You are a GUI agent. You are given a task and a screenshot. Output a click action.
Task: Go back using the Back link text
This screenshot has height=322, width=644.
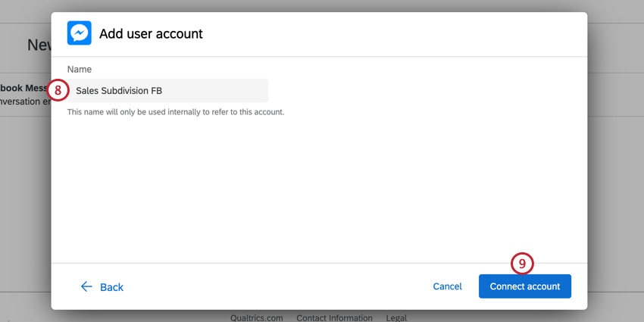[x=111, y=287]
